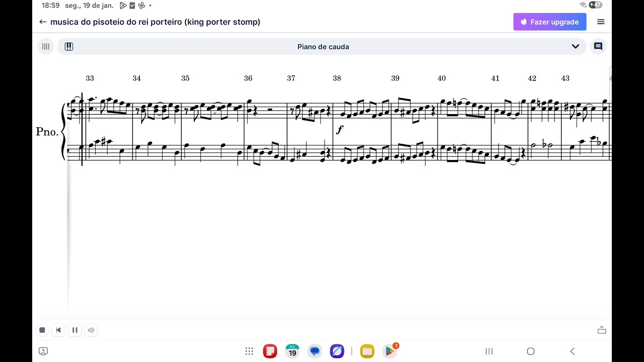Jump to measure 43 marker
The image size is (644, 362).
pyautogui.click(x=566, y=78)
